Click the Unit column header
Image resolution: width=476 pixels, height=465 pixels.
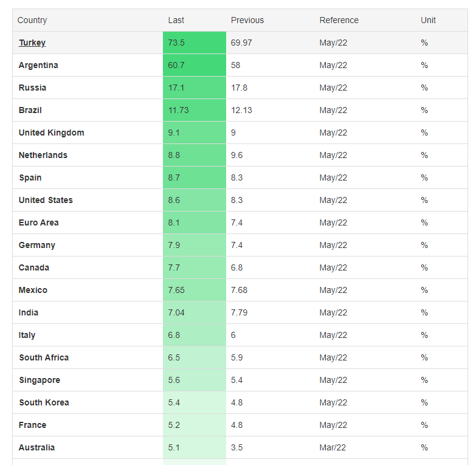428,20
